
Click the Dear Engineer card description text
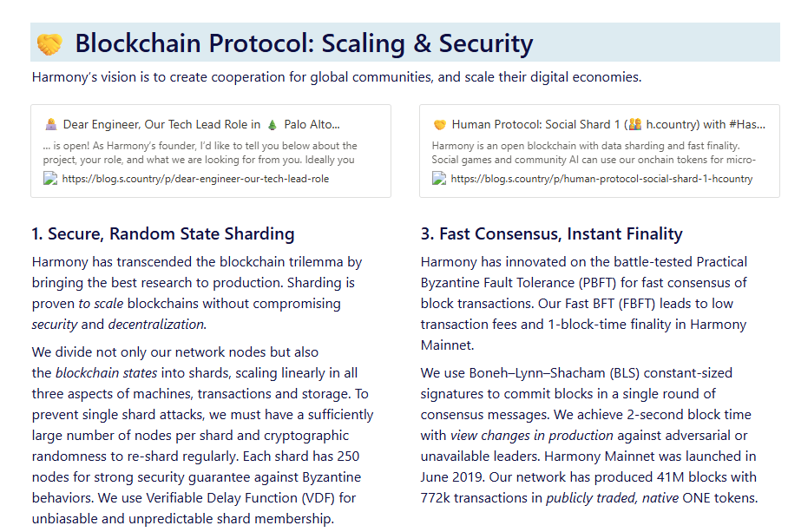coord(200,153)
